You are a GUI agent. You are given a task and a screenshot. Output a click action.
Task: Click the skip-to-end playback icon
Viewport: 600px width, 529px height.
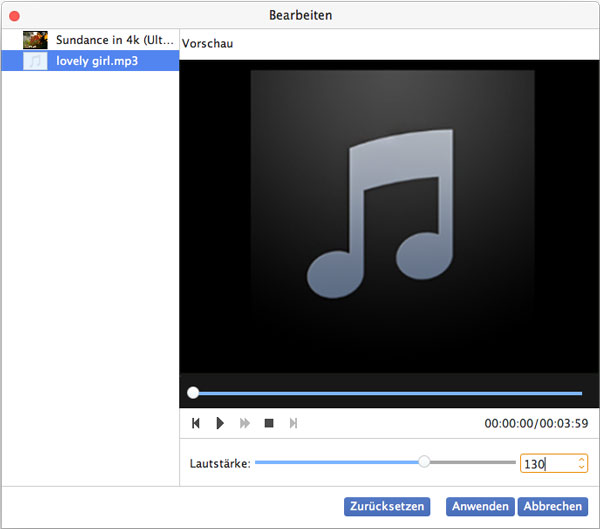coord(293,423)
